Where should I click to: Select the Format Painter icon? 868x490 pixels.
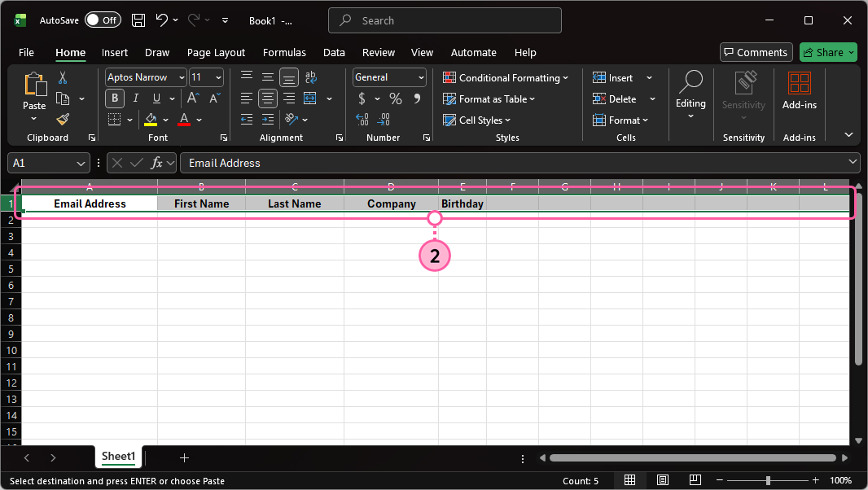[x=63, y=120]
